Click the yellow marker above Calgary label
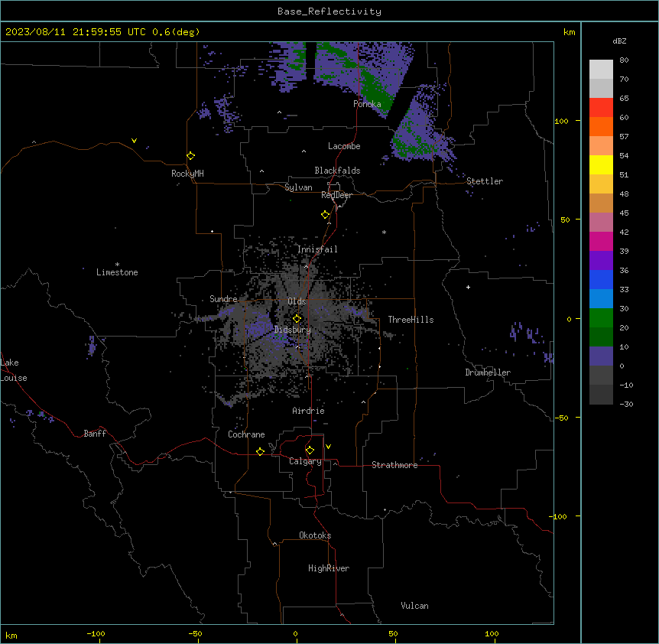Viewport: 659px width, 644px height. click(x=310, y=450)
